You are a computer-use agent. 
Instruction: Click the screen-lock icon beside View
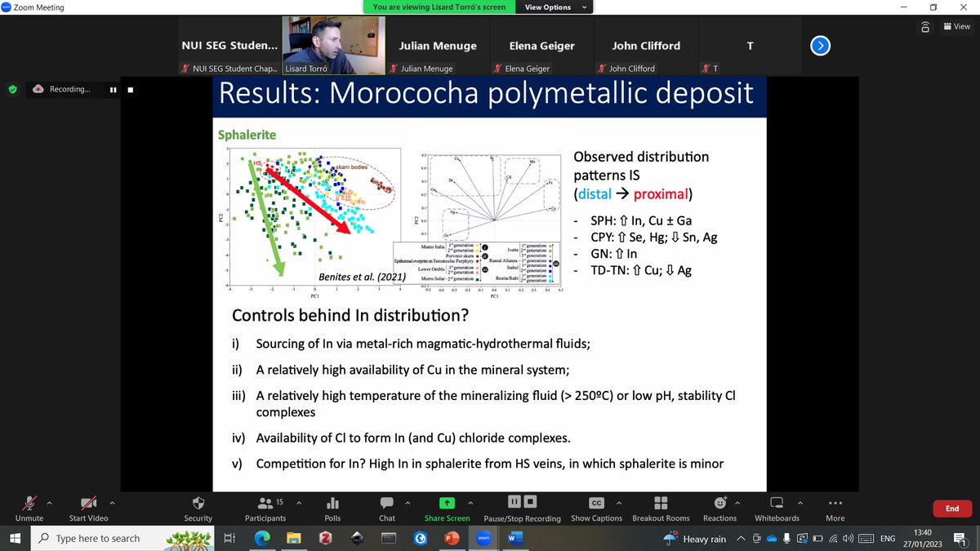point(925,26)
